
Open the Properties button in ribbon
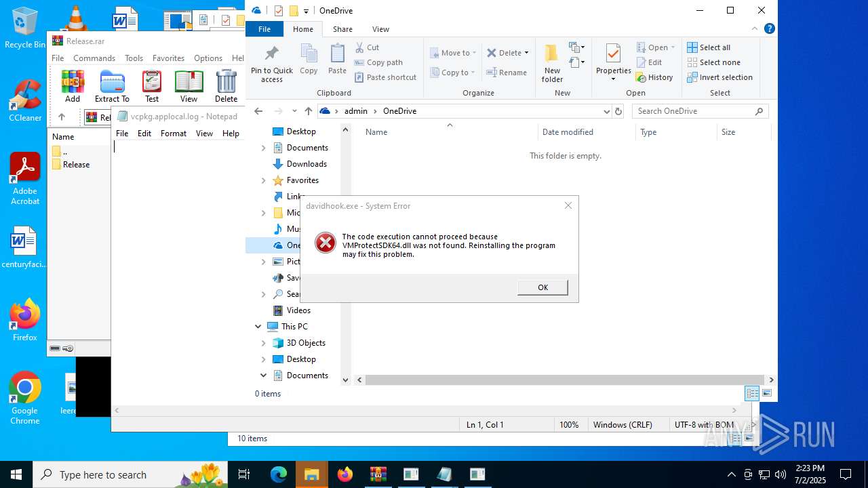coord(614,62)
